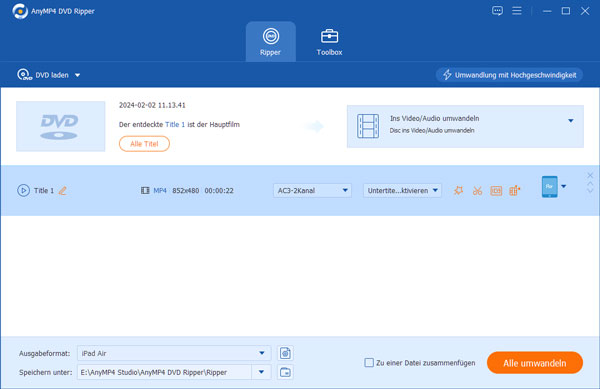Rename Title 1 with the pencil icon

pyautogui.click(x=63, y=190)
